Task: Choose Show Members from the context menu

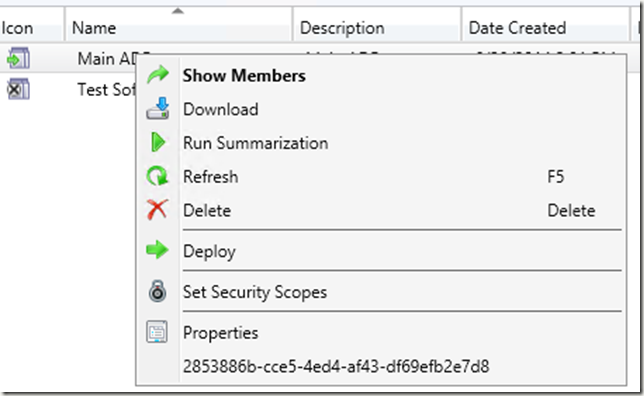Action: pos(244,76)
